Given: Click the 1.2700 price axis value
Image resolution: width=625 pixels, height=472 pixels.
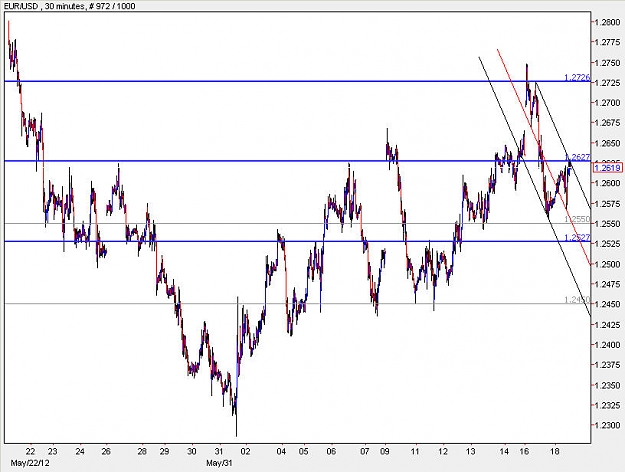Looking at the screenshot, I should (607, 103).
